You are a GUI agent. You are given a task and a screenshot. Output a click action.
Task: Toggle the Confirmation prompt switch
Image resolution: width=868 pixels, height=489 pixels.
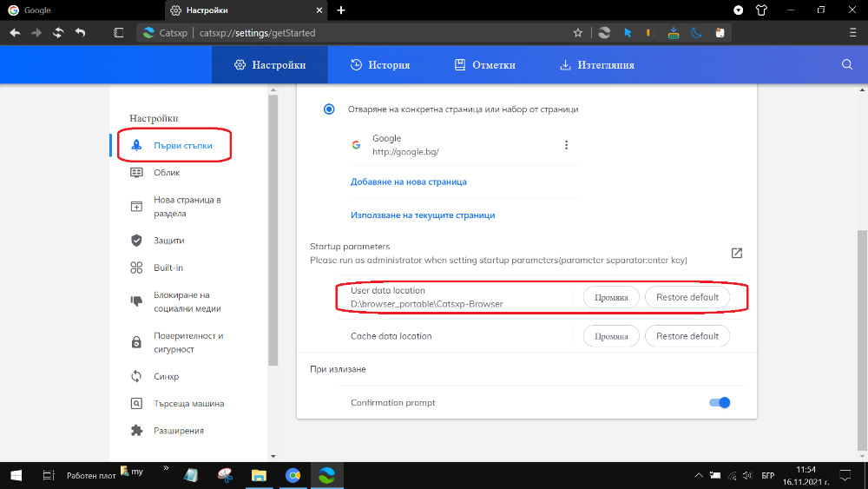(720, 403)
